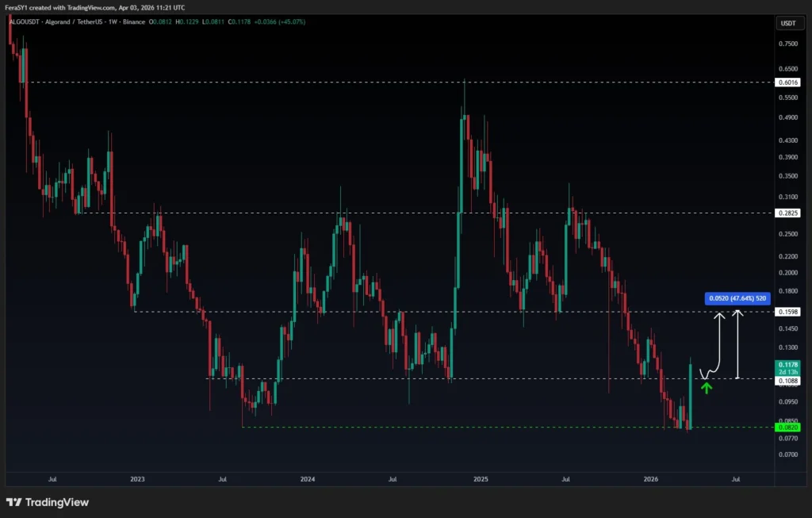The width and height of the screenshot is (812, 518).
Task: Toggle the USDT currency display
Action: [789, 23]
